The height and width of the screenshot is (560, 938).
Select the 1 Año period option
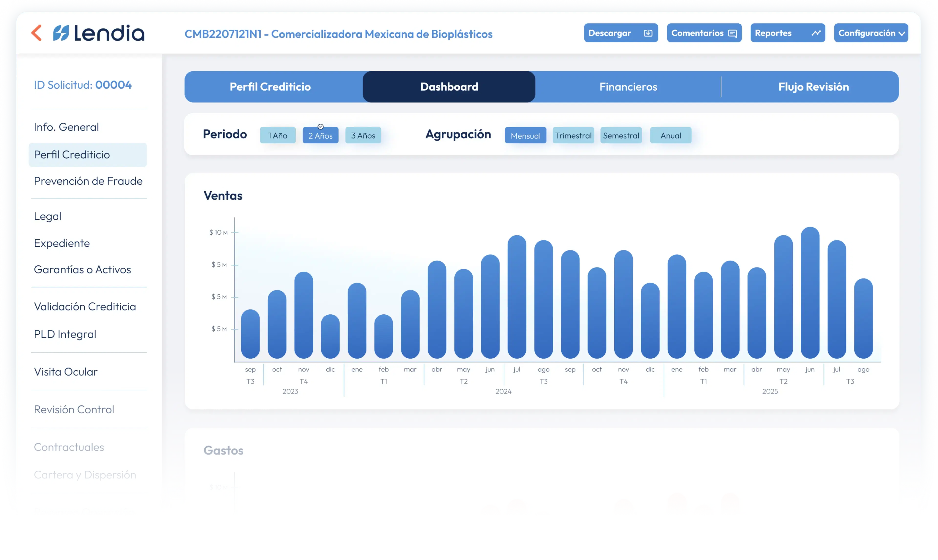click(277, 135)
